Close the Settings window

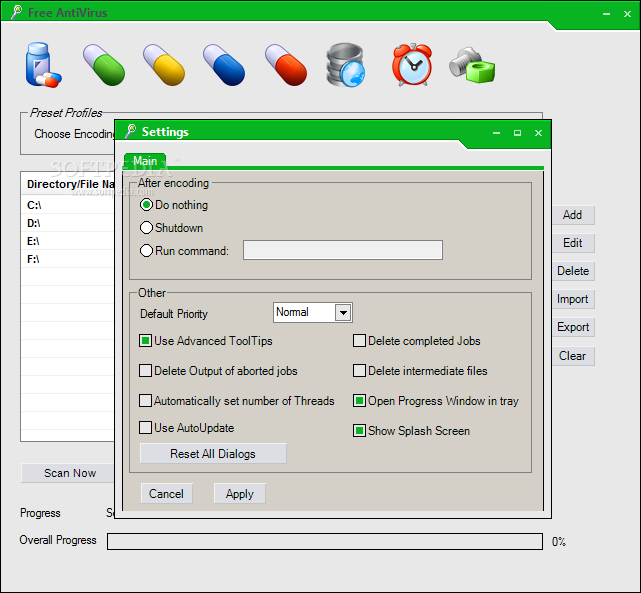[x=538, y=133]
